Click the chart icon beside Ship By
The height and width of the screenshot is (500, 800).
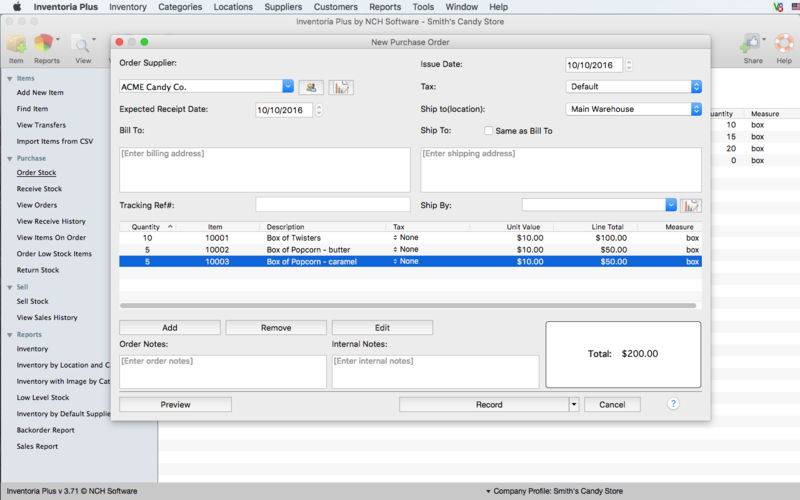pos(691,206)
